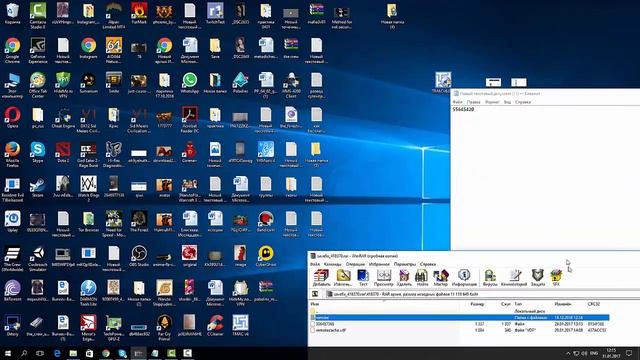This screenshot has height=360, width=640.
Task: Select the CyberGhost desktop icon
Action: tap(266, 256)
